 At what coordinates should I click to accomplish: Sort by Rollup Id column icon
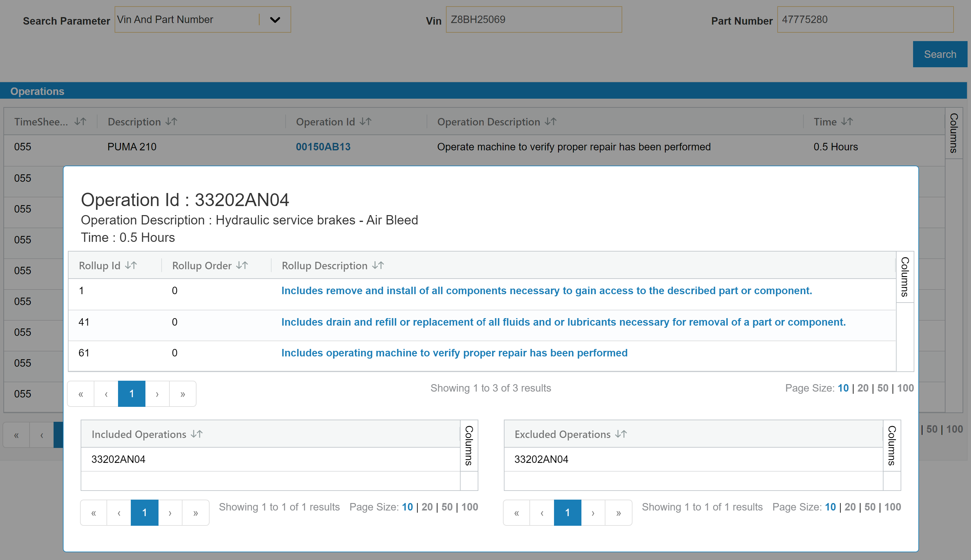(x=131, y=266)
